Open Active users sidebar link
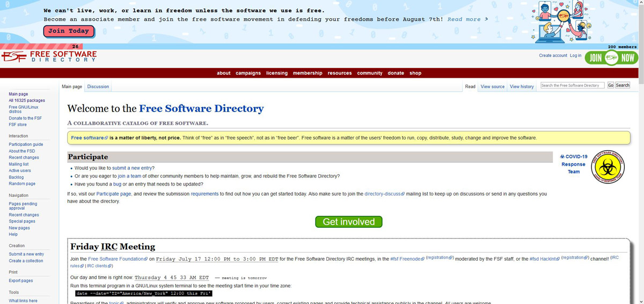 (x=20, y=170)
